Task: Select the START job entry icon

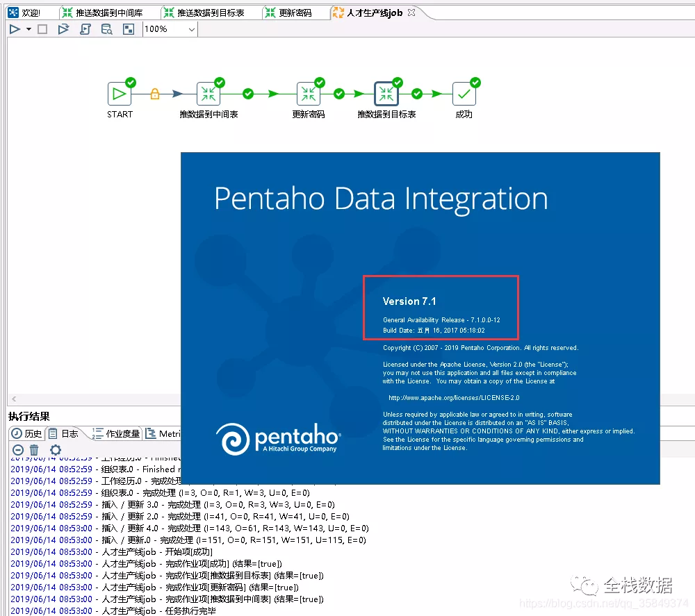Action: coord(120,94)
